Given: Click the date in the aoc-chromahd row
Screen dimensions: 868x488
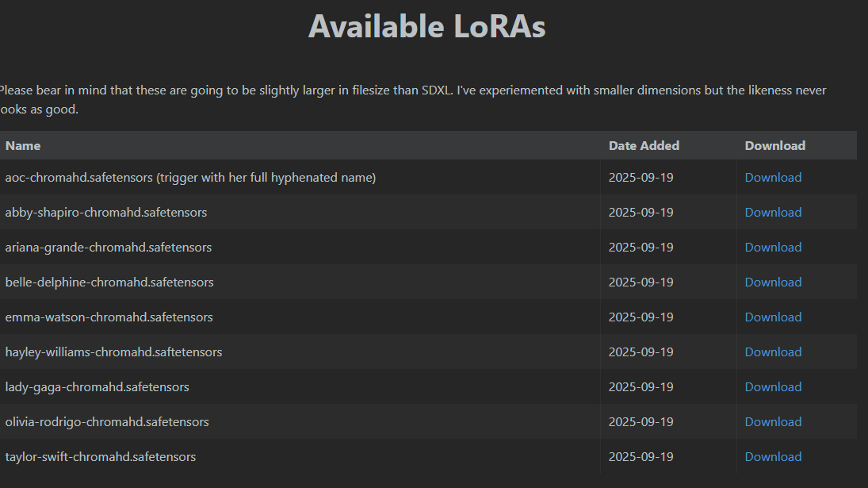Looking at the screenshot, I should point(641,177).
